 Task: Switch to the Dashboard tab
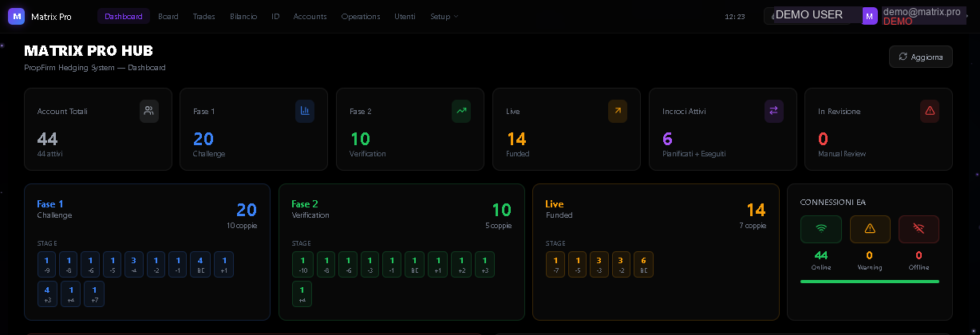[124, 16]
